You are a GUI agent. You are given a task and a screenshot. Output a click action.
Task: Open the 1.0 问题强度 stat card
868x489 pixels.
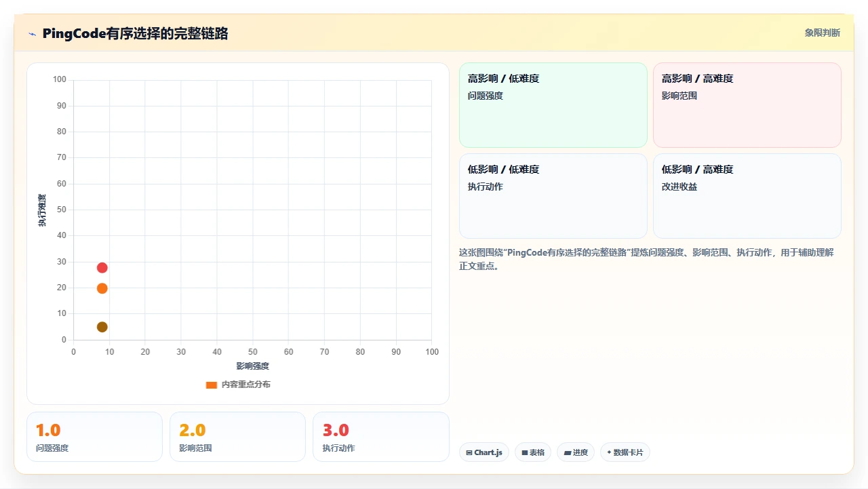94,437
